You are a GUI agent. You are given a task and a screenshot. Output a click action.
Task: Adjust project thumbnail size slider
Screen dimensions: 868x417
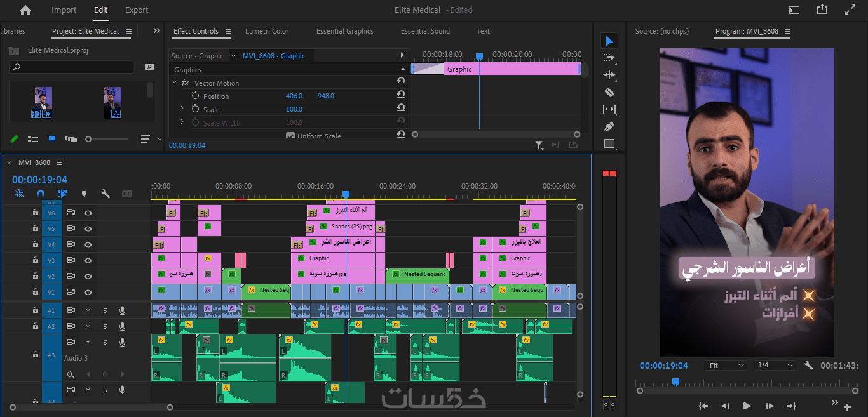[89, 139]
